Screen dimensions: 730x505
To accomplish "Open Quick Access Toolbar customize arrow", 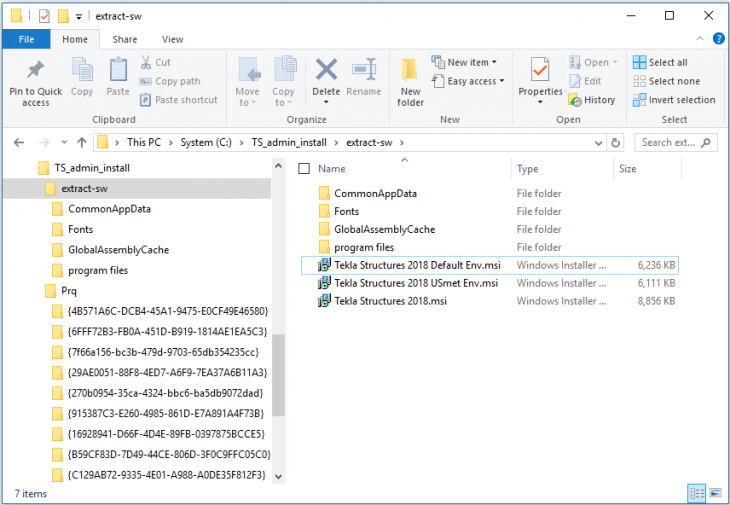I will point(79,17).
